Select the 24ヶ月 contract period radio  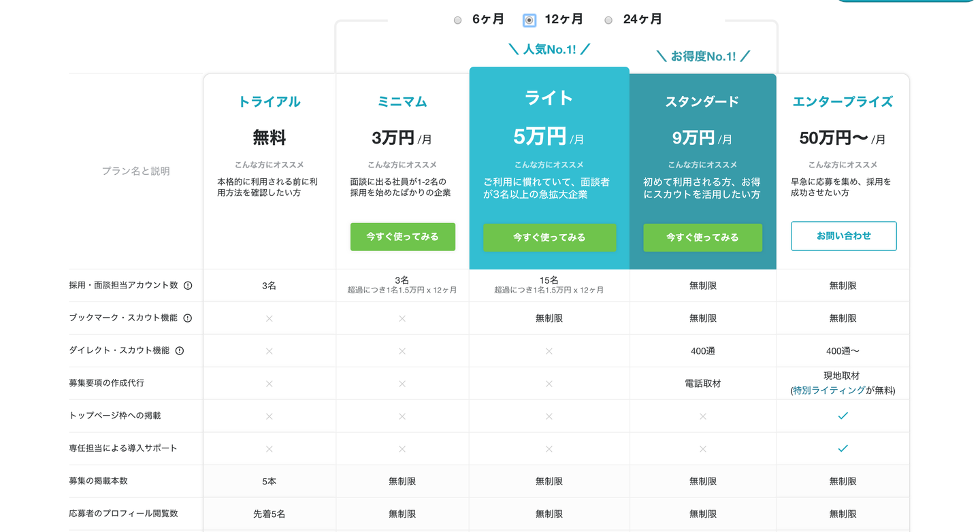608,20
